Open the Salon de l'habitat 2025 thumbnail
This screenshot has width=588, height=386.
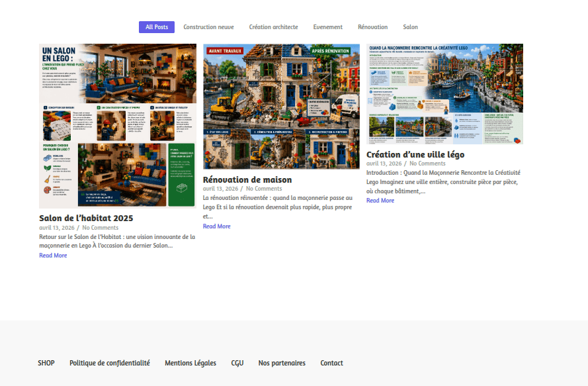[x=118, y=126]
